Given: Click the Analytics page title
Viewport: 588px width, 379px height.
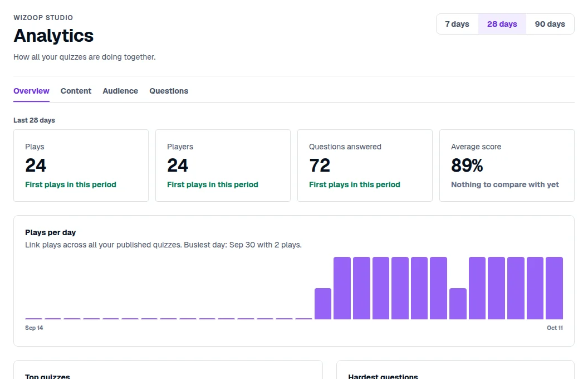Looking at the screenshot, I should [53, 36].
